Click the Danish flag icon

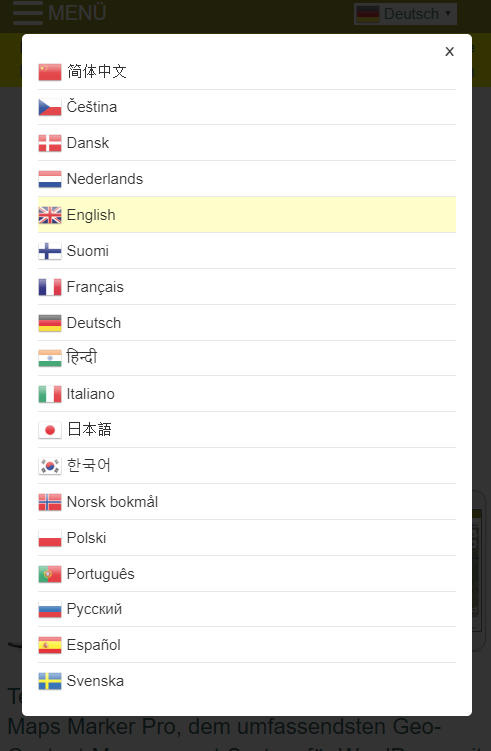point(50,143)
